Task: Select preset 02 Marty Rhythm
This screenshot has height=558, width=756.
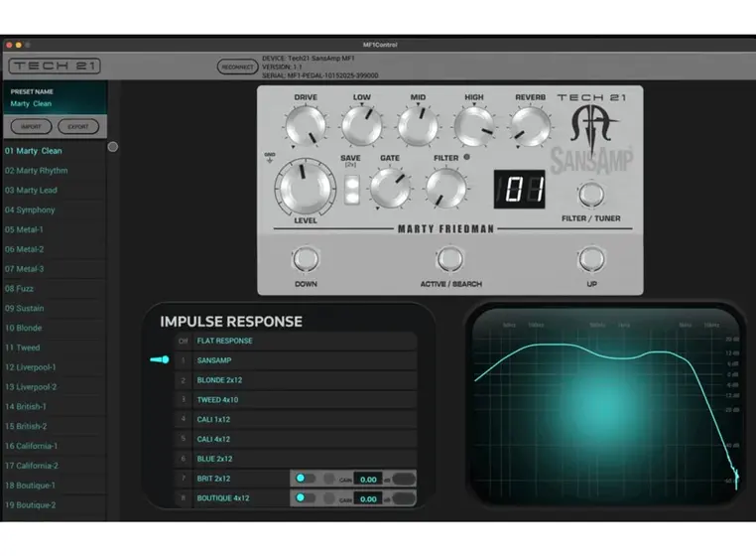Action: 55,171
